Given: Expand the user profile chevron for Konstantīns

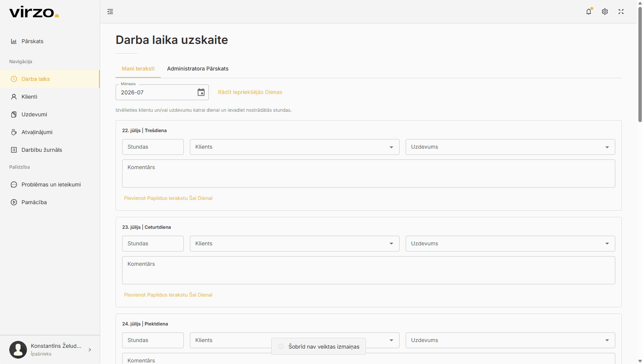Looking at the screenshot, I should [x=90, y=350].
